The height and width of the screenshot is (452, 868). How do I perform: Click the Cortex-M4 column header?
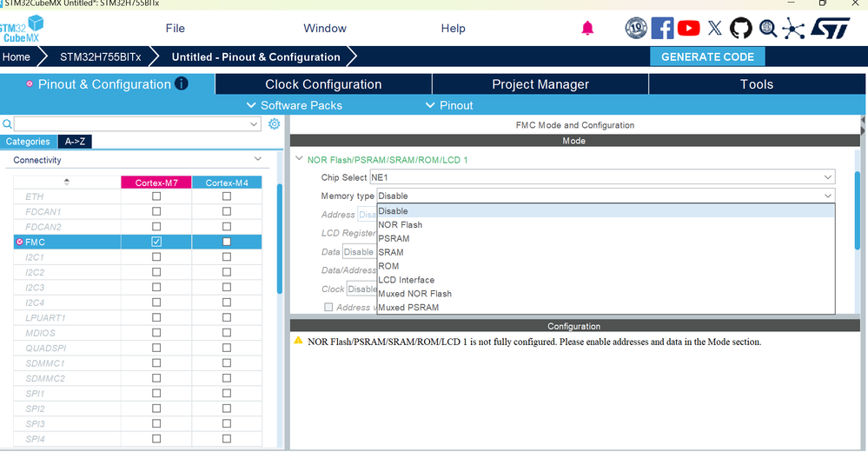pos(227,183)
